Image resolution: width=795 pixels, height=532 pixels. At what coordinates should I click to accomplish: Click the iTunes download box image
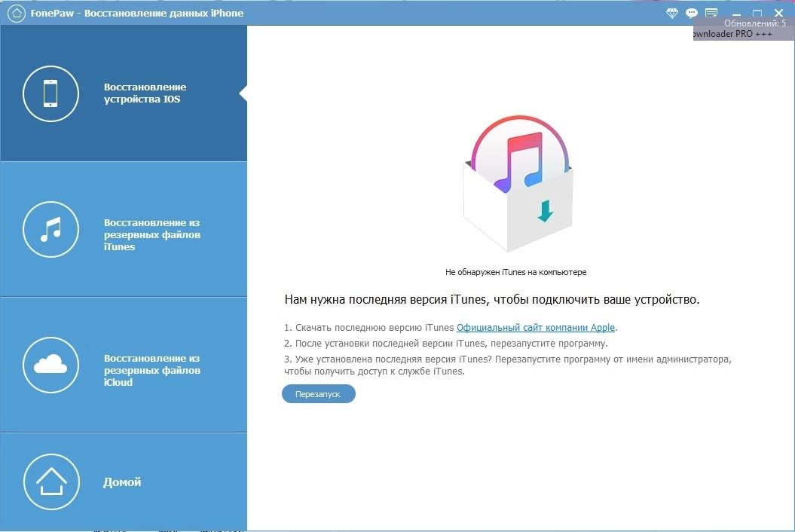pyautogui.click(x=518, y=184)
